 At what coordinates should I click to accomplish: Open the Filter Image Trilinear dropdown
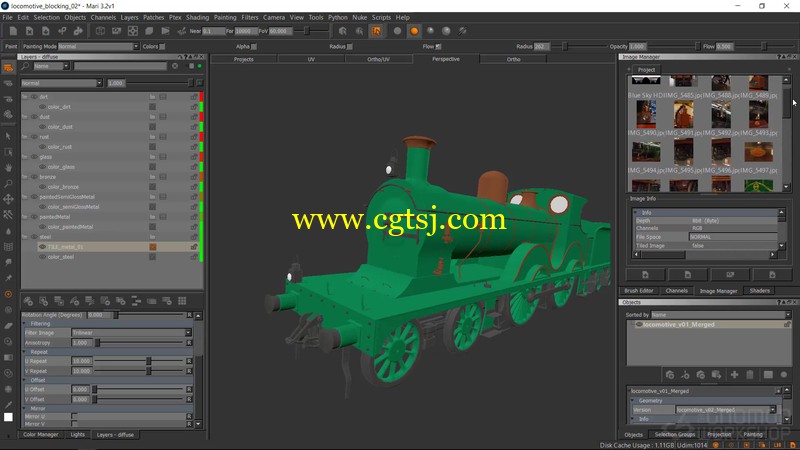[x=131, y=333]
